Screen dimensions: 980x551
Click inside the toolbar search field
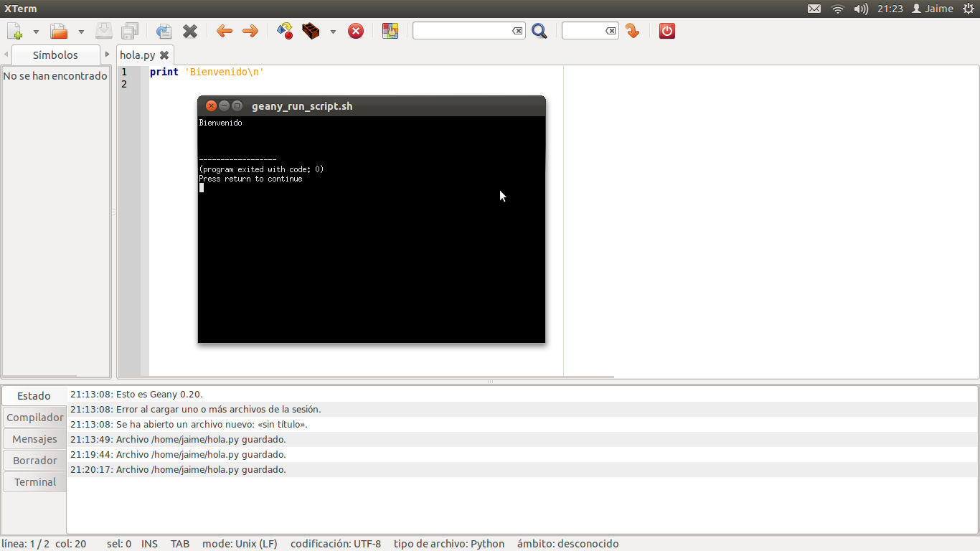[x=461, y=31]
